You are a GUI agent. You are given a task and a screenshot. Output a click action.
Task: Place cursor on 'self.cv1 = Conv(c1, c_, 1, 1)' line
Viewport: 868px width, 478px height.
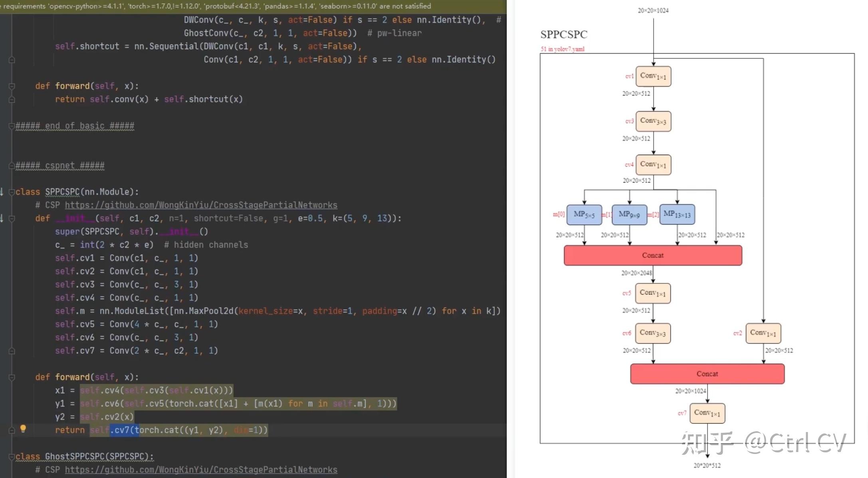click(x=127, y=258)
